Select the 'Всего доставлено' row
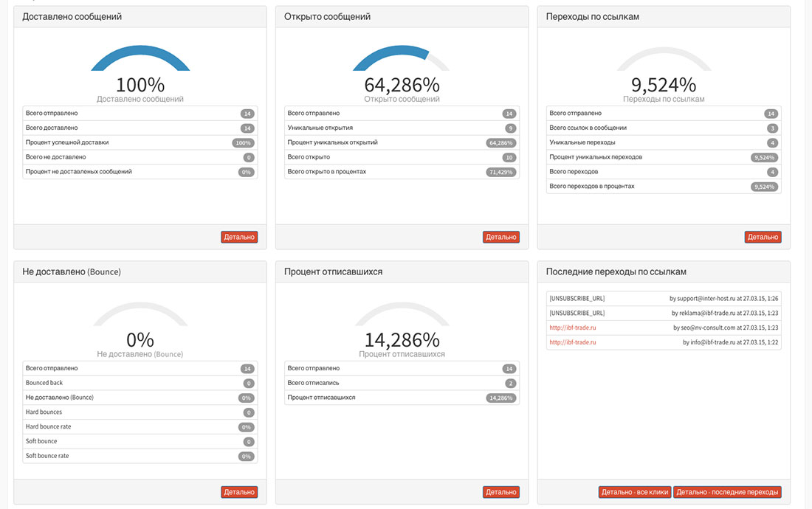The image size is (812, 509). [x=140, y=128]
